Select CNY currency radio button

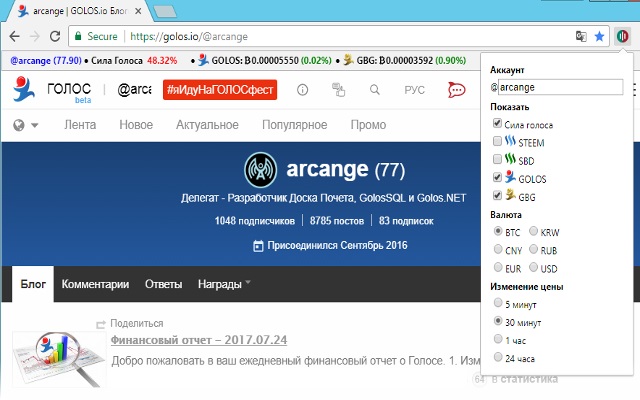click(x=498, y=249)
